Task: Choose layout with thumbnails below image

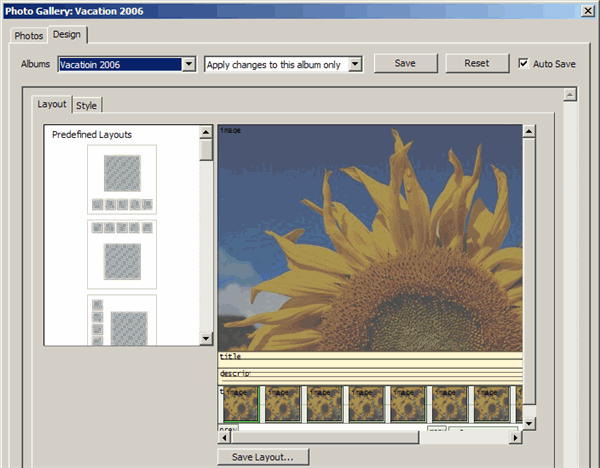Action: point(122,179)
